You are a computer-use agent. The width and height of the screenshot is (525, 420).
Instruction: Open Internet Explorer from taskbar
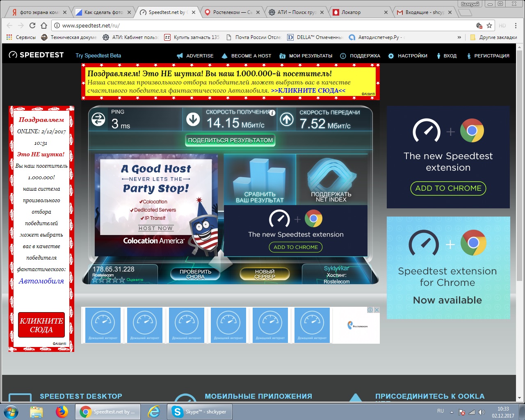tap(154, 412)
